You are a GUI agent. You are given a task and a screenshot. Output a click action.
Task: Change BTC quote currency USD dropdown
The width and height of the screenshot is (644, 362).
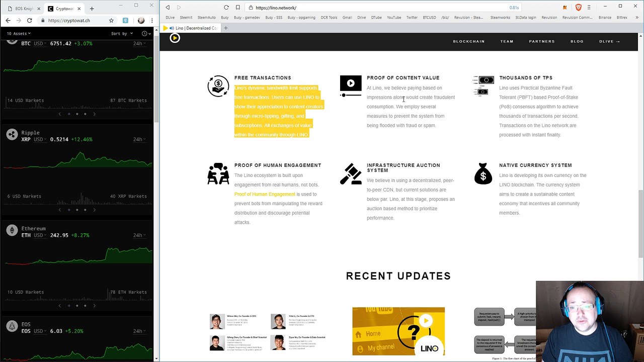[x=40, y=44]
